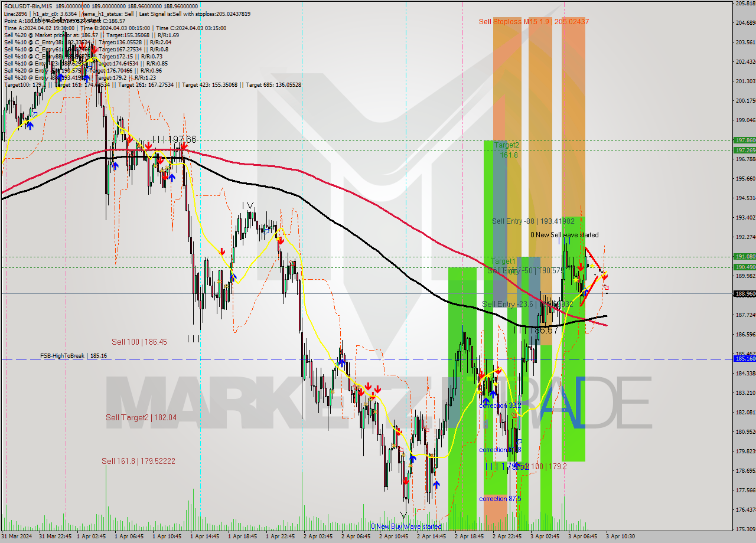Click the 197.860 green price tag
This screenshot has height=543, width=756.
[x=744, y=140]
